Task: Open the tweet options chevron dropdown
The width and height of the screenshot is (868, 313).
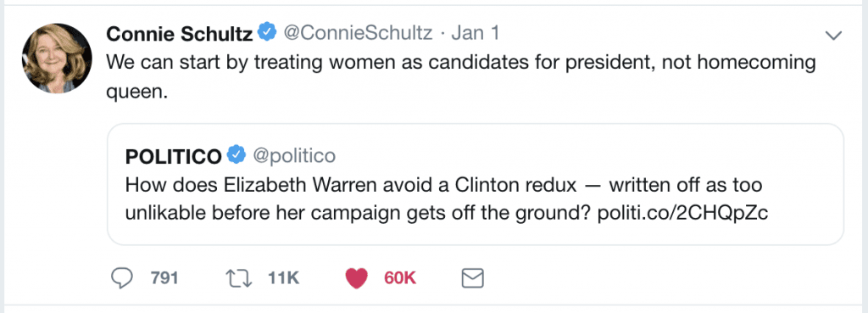Action: tap(833, 36)
